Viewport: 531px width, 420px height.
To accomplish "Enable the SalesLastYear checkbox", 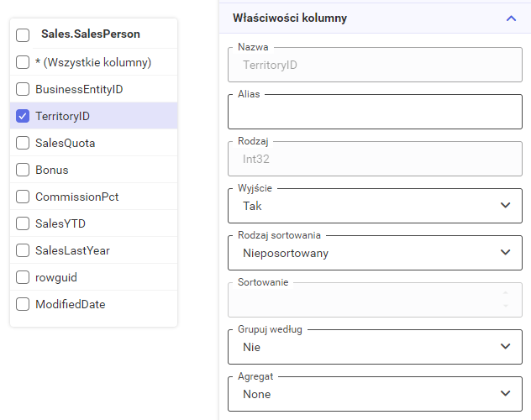I will pyautogui.click(x=23, y=250).
